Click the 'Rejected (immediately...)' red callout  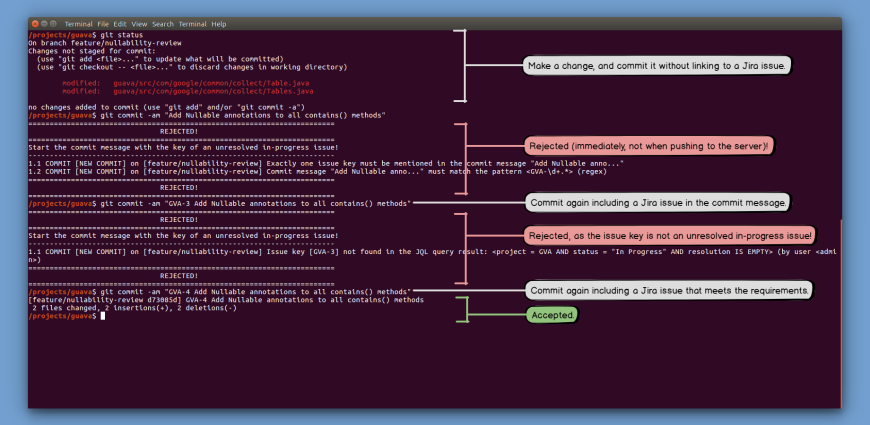click(x=649, y=146)
